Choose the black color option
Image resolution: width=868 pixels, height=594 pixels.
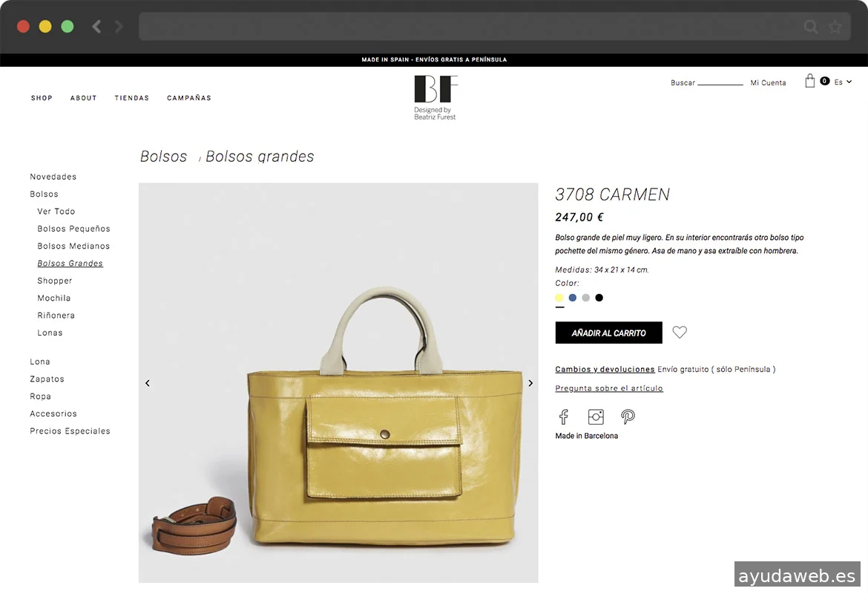point(599,298)
